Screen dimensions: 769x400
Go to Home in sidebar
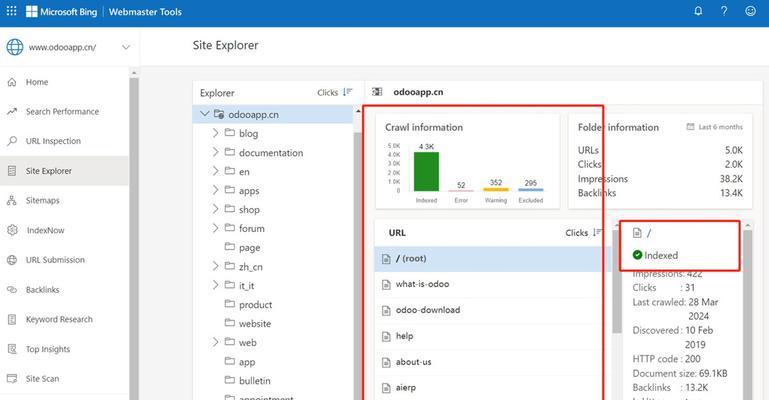coord(37,82)
